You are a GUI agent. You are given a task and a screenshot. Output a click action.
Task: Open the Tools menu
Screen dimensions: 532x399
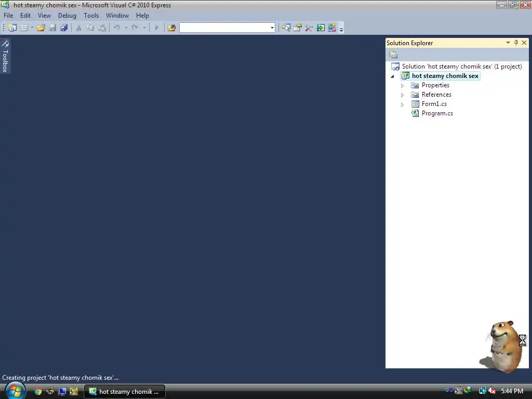[91, 16]
